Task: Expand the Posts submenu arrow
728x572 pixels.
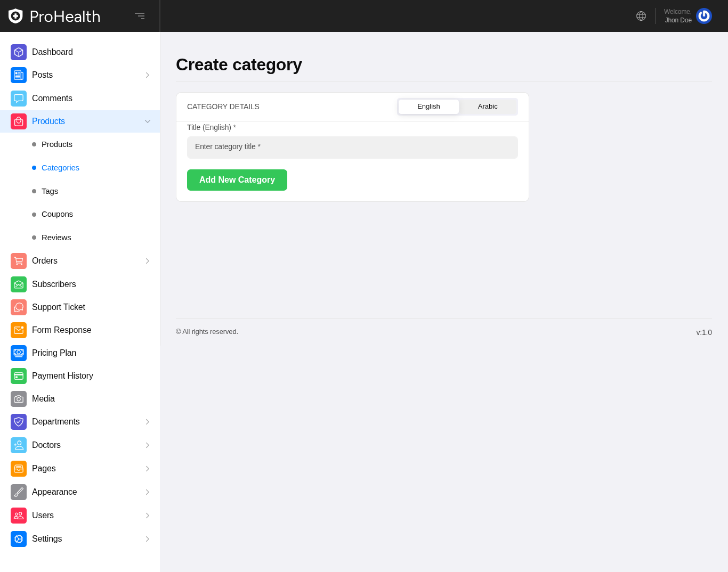Action: coord(148,75)
